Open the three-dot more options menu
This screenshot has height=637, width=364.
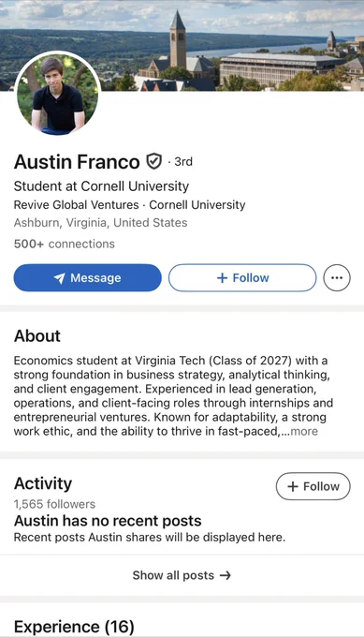pyautogui.click(x=337, y=278)
